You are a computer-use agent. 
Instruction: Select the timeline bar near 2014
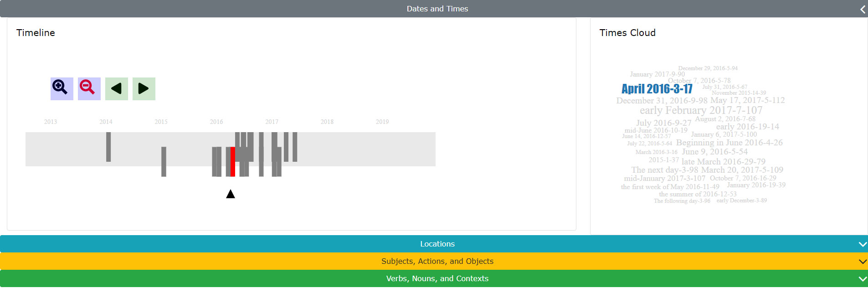[108, 147]
